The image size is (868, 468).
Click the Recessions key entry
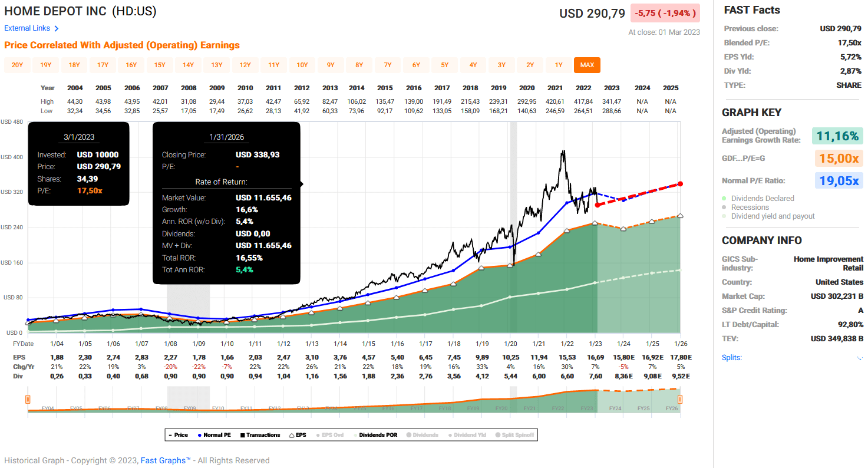tap(750, 207)
